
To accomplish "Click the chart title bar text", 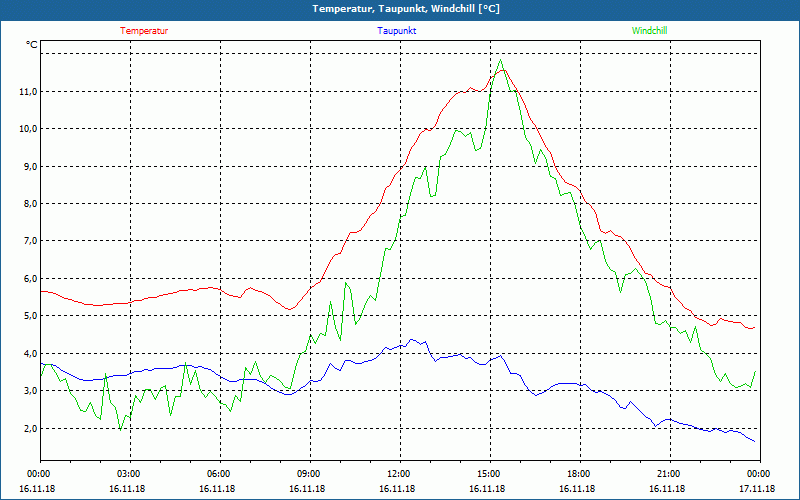I will [400, 9].
